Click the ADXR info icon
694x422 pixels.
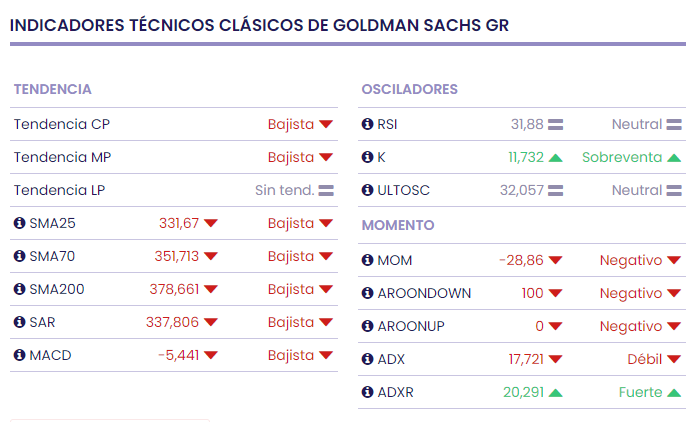367,392
